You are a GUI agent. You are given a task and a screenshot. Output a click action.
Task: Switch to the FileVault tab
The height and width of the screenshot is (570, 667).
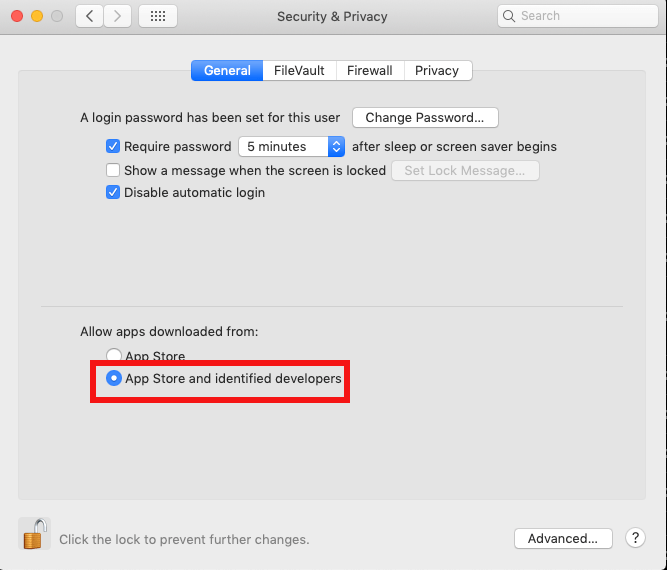299,70
